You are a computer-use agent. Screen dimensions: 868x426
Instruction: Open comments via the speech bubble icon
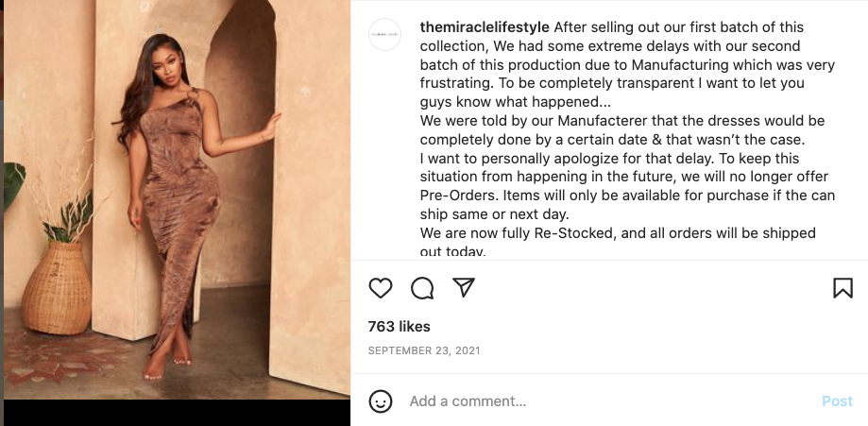(x=422, y=288)
